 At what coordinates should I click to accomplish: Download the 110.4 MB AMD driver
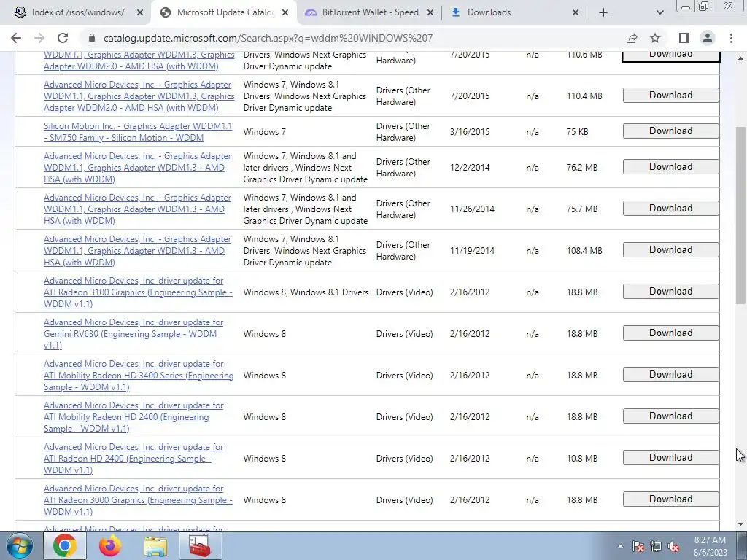(x=671, y=96)
